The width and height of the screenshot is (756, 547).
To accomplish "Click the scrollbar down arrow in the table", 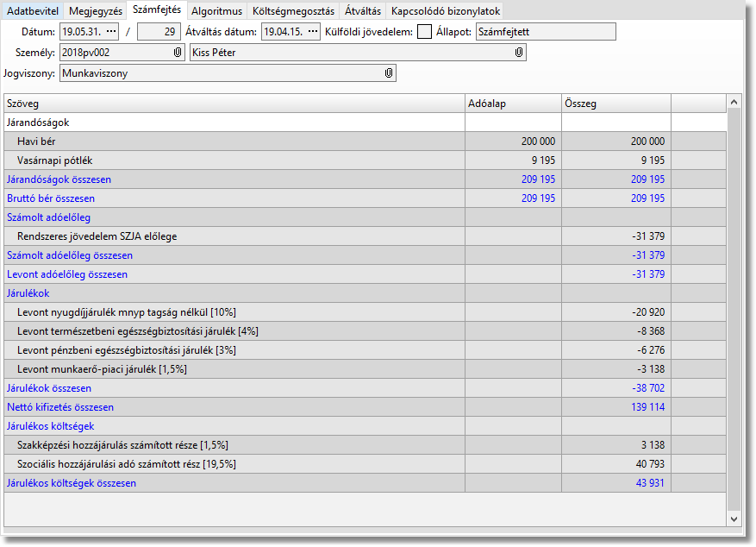I will tap(734, 519).
